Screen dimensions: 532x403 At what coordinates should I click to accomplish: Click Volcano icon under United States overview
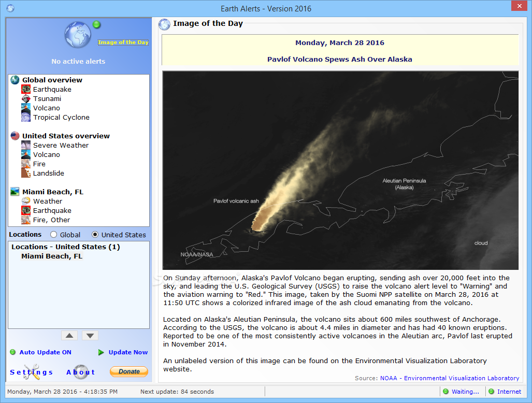coord(26,155)
